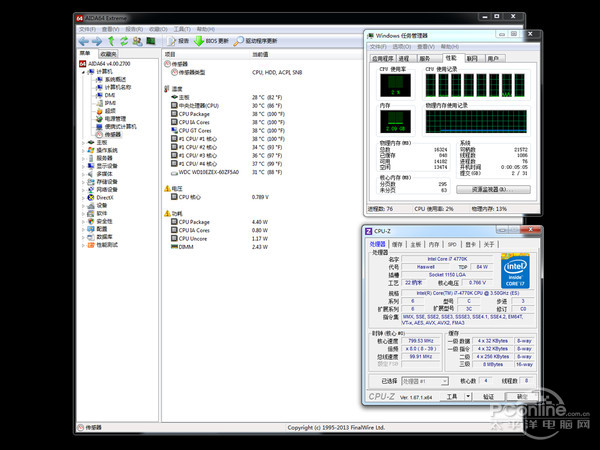Switch to Task Manager 联网 tab
This screenshot has width=600, height=450.
click(x=473, y=59)
